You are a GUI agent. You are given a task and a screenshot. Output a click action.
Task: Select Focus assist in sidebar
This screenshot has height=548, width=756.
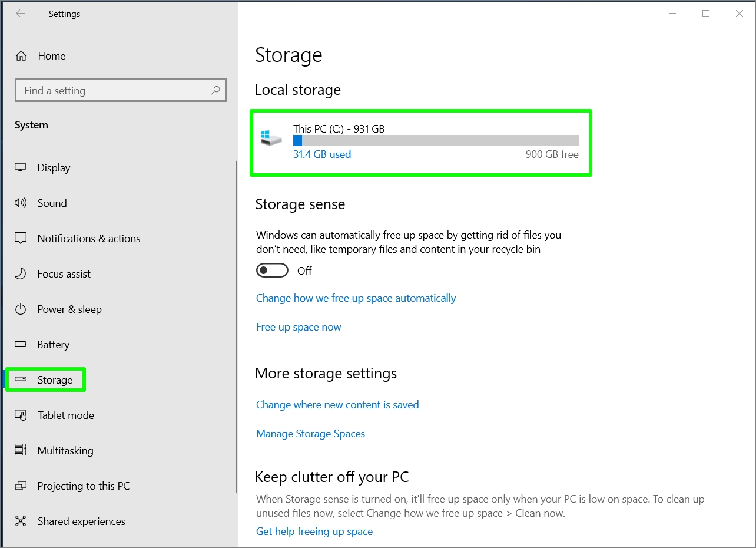[x=64, y=274]
